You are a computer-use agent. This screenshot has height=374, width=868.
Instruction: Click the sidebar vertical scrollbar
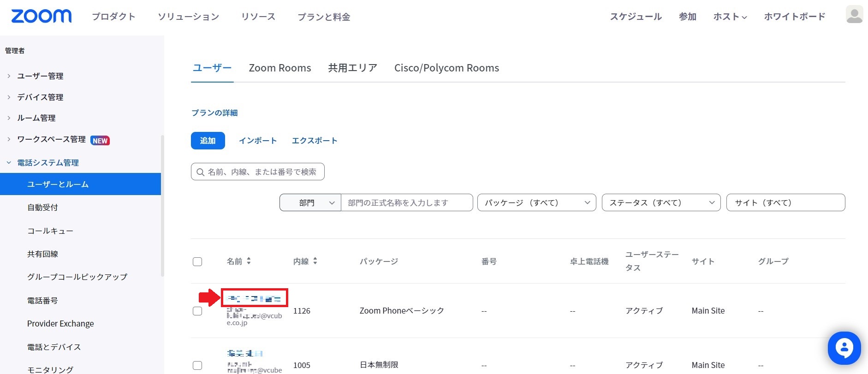pyautogui.click(x=162, y=206)
